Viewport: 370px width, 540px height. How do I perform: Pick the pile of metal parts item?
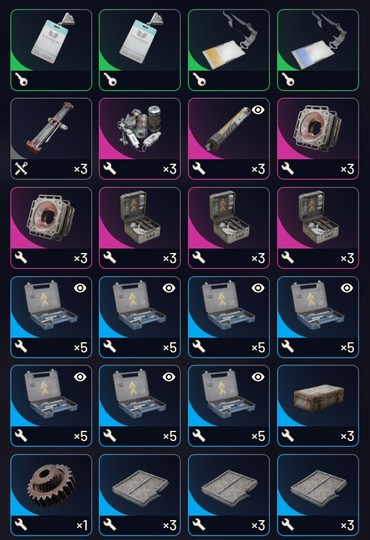tap(140, 138)
